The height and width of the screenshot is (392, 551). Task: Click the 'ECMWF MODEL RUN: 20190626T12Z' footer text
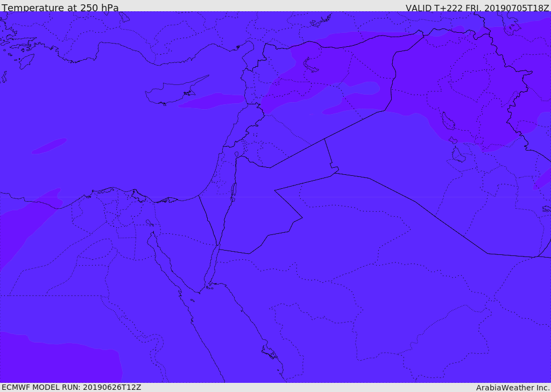[x=72, y=387]
